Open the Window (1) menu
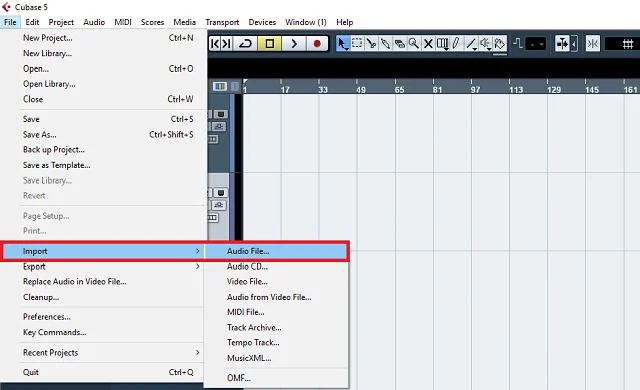This screenshot has width=640, height=390. coord(306,22)
